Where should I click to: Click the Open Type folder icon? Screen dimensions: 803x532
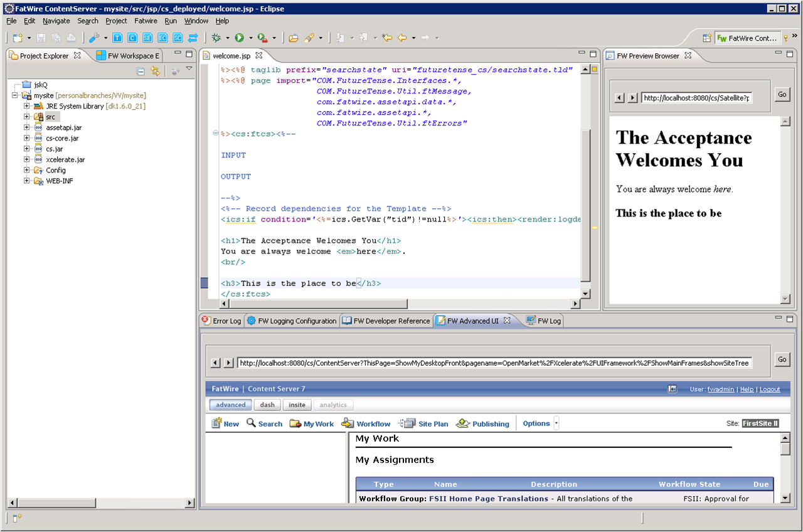(294, 38)
